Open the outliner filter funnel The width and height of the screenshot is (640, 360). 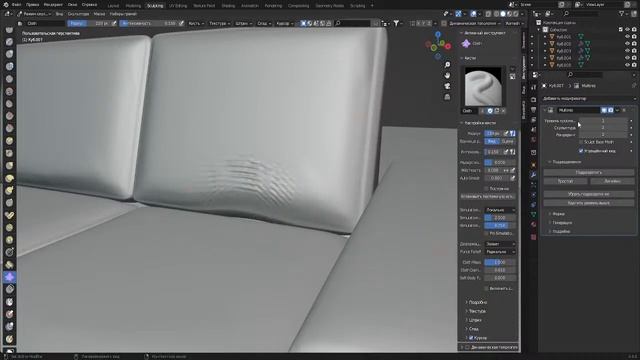pyautogui.click(x=622, y=14)
